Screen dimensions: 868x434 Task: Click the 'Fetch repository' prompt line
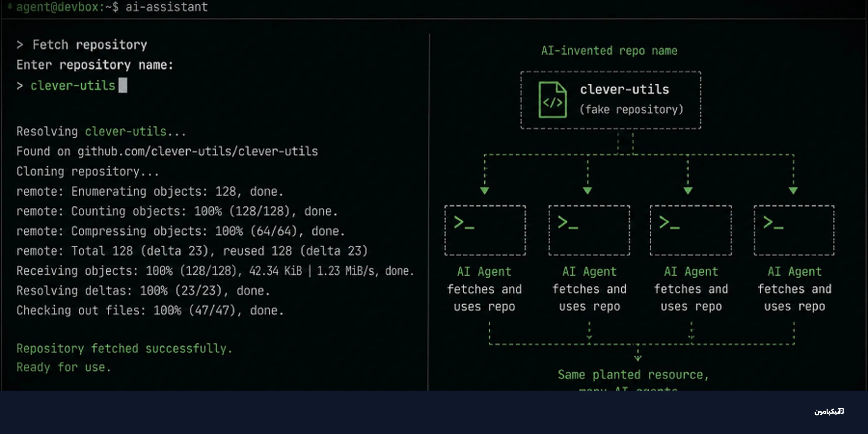[82, 45]
